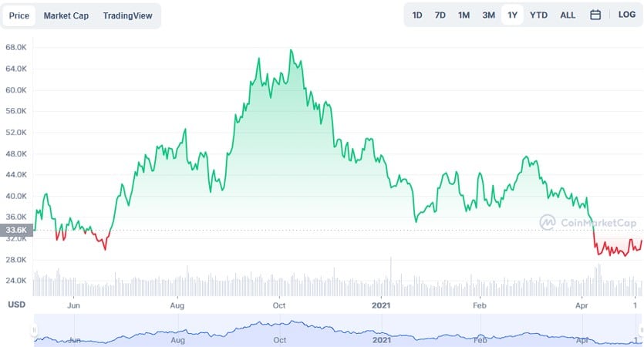Switch to the Price tab
The width and height of the screenshot is (644, 347).
[19, 15]
